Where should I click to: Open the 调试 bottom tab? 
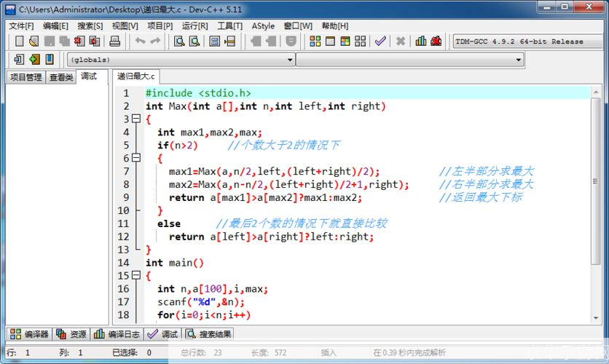tap(162, 333)
